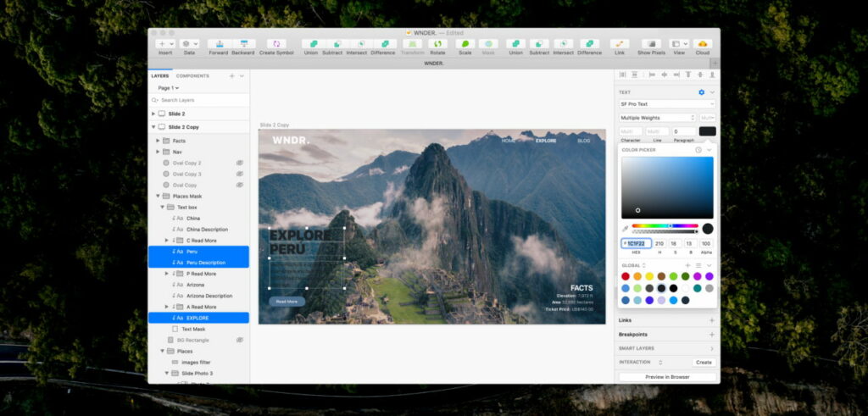
Task: Click the Preview in Browser button
Action: pos(667,377)
